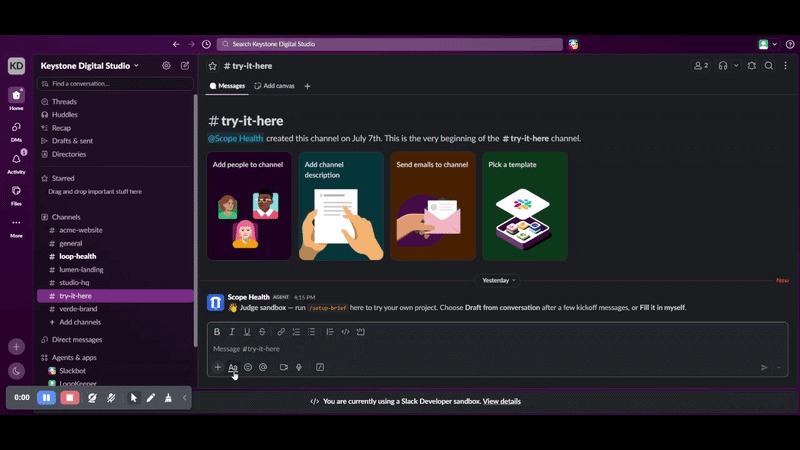Apply underline formatting
The height and width of the screenshot is (450, 800).
click(247, 332)
